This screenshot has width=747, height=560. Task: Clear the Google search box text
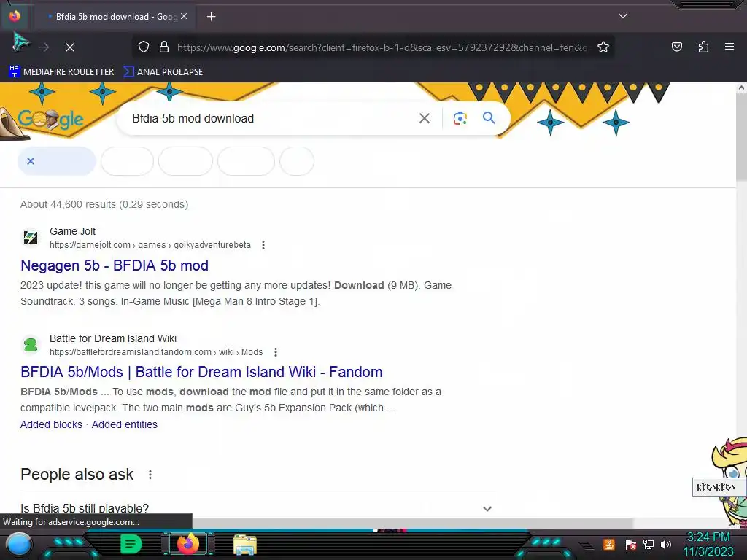point(424,118)
